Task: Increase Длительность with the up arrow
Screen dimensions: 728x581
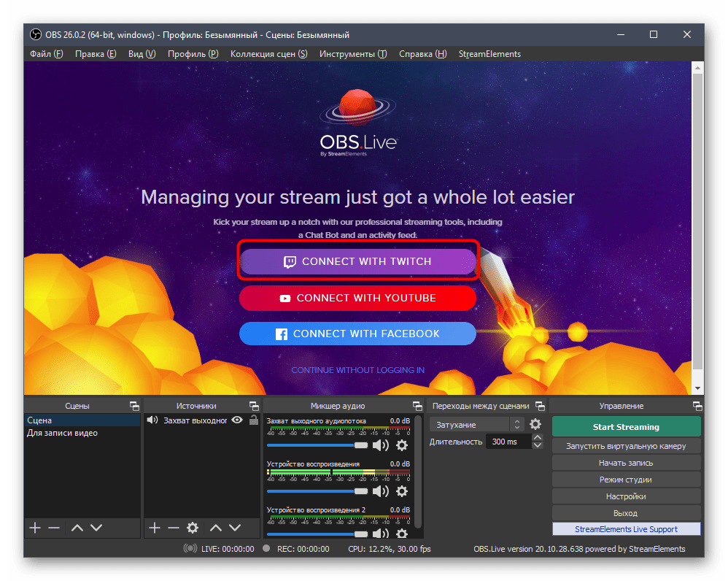Action: [x=538, y=438]
